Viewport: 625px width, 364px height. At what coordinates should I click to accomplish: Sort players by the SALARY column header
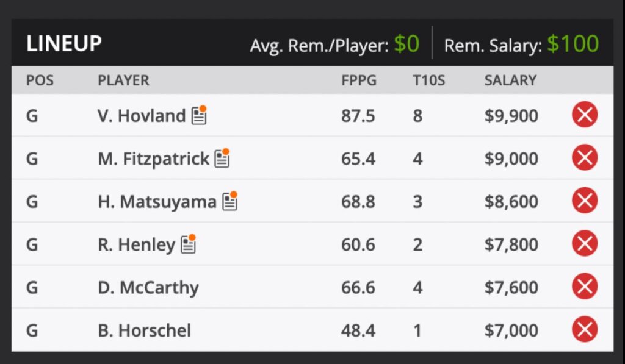510,80
